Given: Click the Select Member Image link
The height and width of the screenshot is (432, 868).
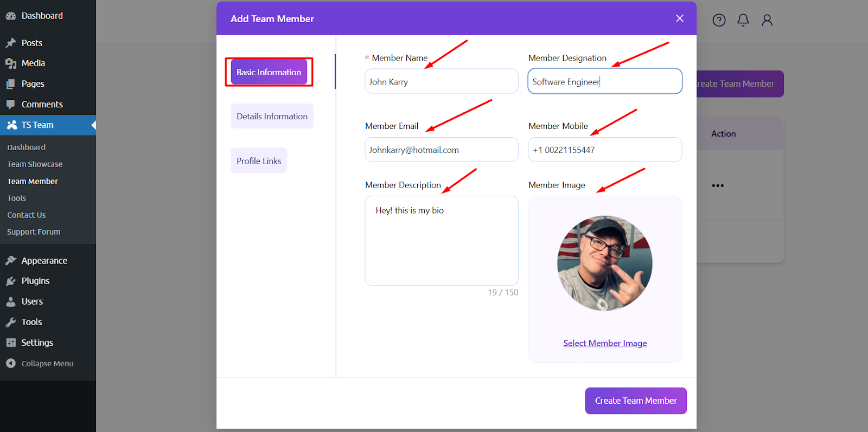Looking at the screenshot, I should 605,343.
